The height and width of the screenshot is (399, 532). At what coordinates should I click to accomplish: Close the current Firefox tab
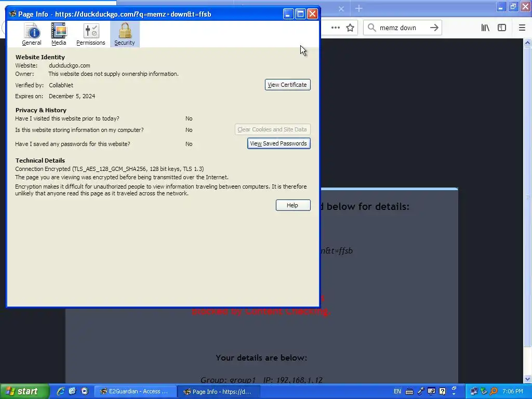[341, 9]
